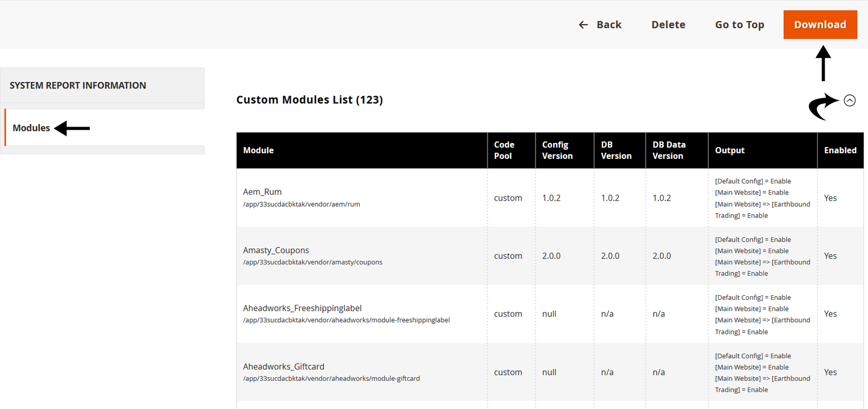Click Code Pool 'custom' in Aheadworks_Giftcard row
Image resolution: width=868 pixels, height=409 pixels.
tap(508, 372)
